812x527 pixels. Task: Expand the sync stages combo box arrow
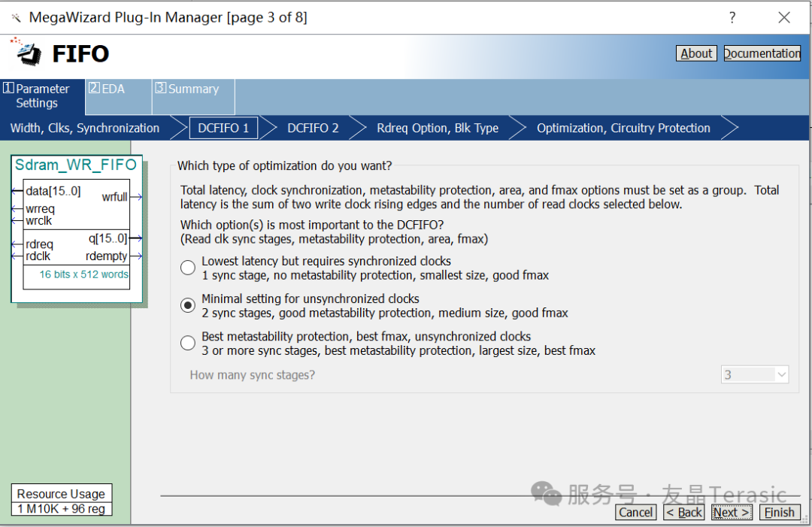coord(780,374)
